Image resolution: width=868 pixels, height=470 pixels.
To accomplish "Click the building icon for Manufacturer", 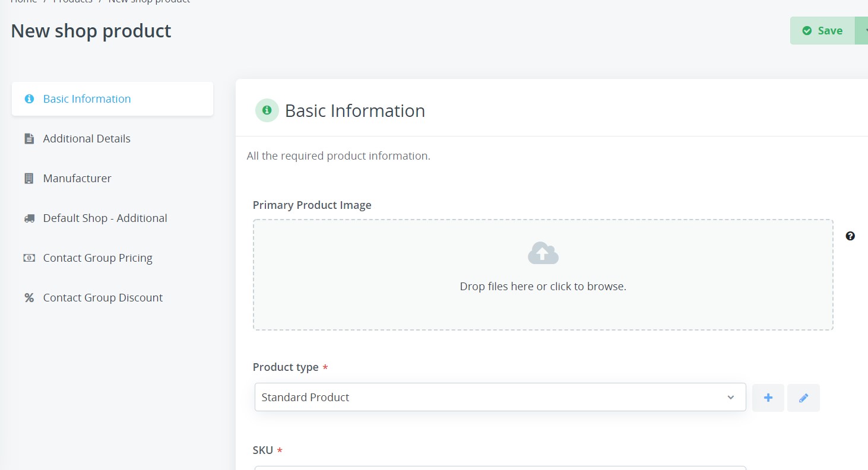I will pos(29,179).
